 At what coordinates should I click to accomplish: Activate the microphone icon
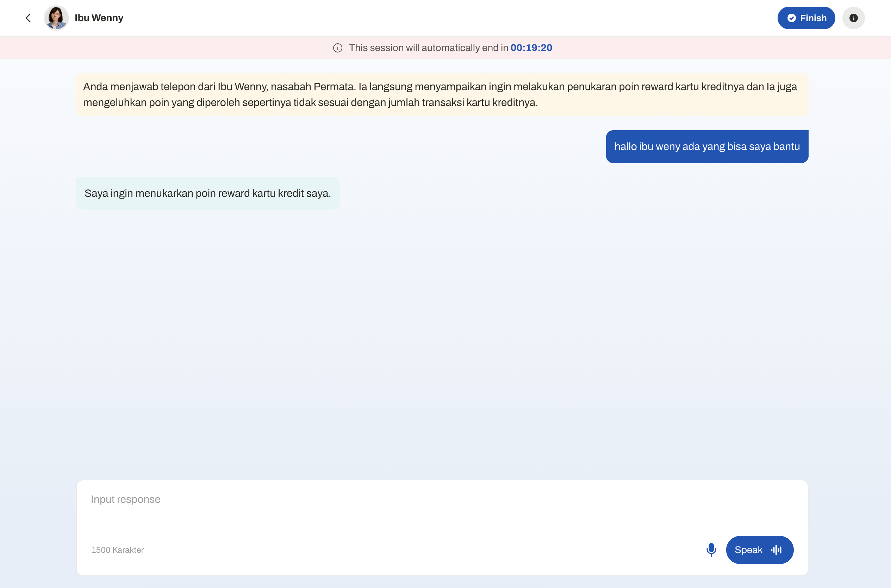point(711,550)
